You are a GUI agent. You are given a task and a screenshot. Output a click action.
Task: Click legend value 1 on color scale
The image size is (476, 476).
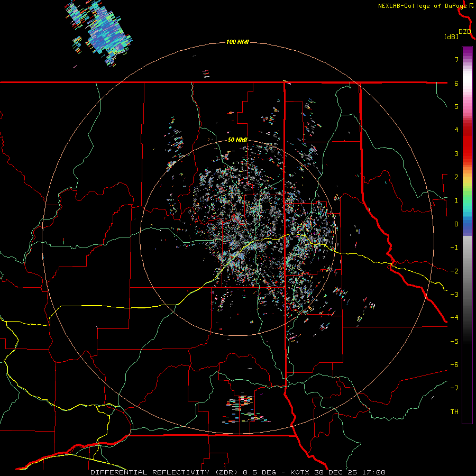(456, 200)
